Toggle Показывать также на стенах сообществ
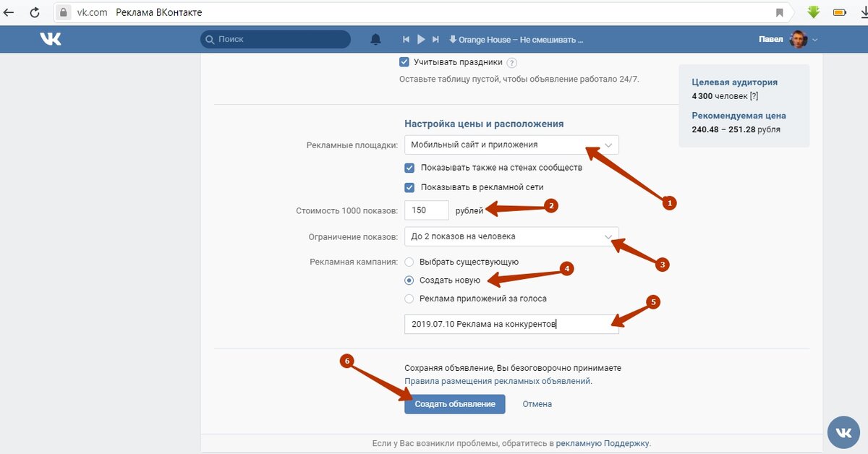This screenshot has width=868, height=454. (x=409, y=168)
